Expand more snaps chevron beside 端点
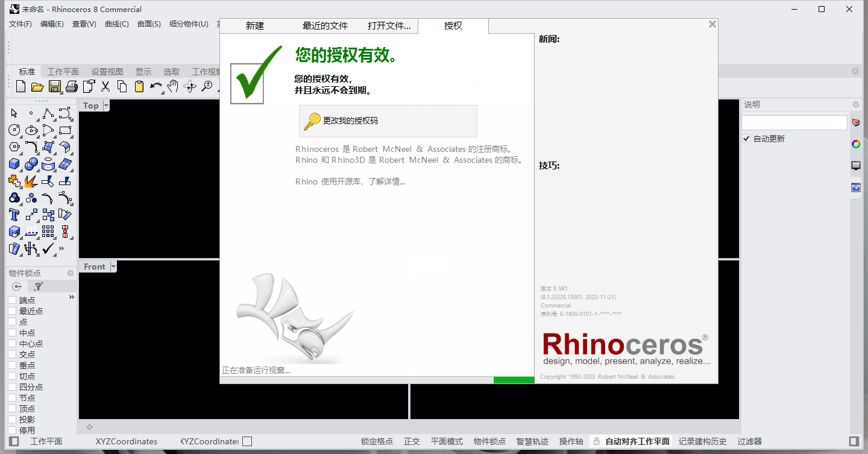The height and width of the screenshot is (454, 868). (72, 297)
